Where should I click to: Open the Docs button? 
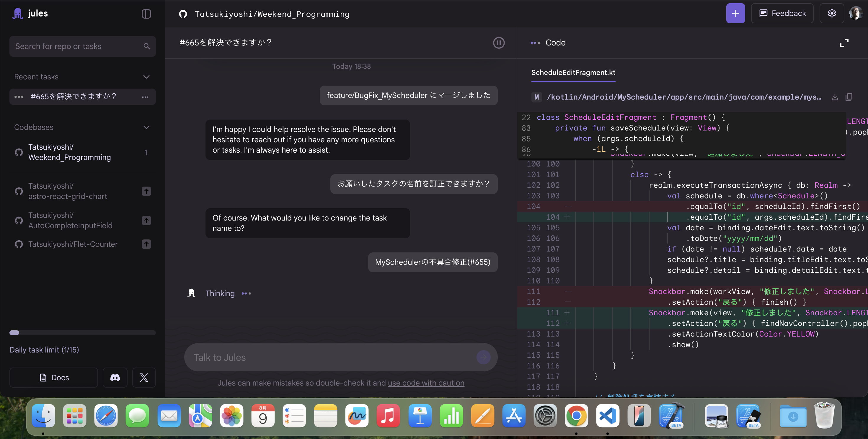[x=53, y=378]
